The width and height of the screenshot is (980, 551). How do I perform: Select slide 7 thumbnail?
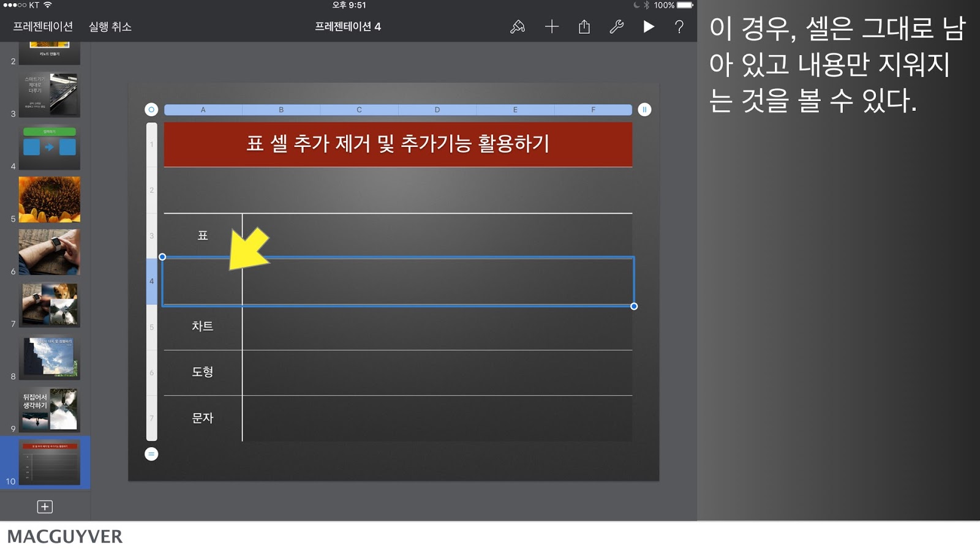click(50, 305)
